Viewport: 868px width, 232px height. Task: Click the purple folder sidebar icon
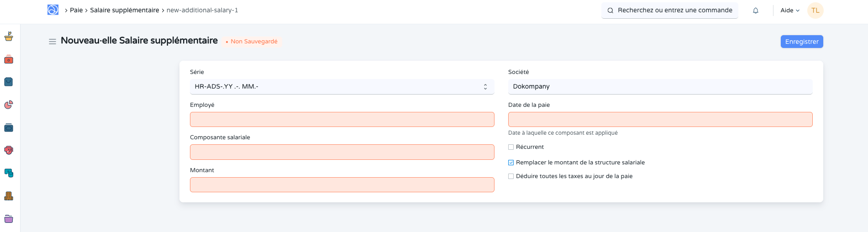[9, 219]
